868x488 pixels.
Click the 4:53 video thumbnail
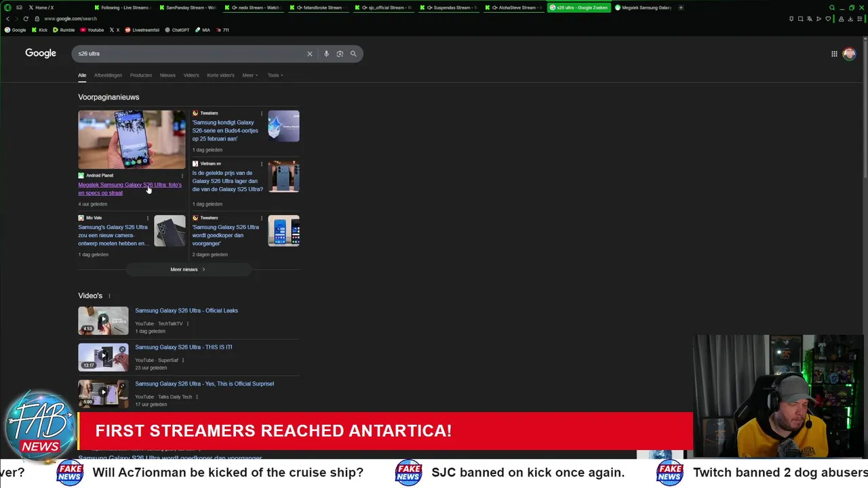103,321
